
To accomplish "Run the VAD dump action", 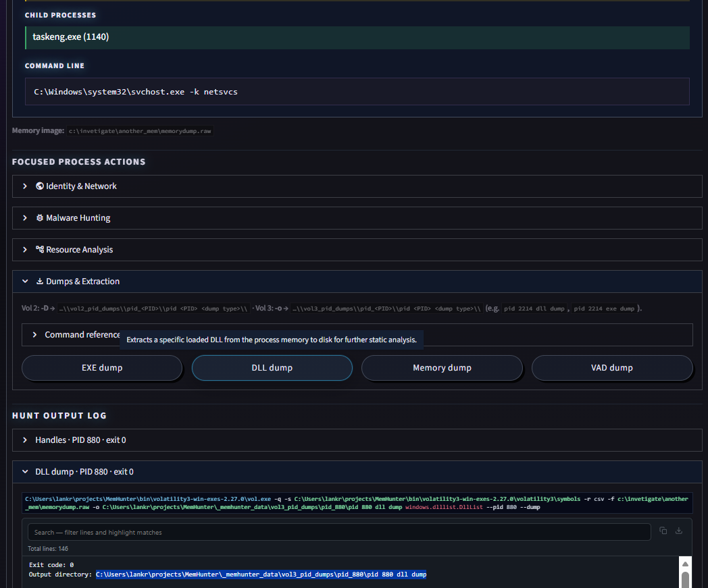I will click(612, 368).
